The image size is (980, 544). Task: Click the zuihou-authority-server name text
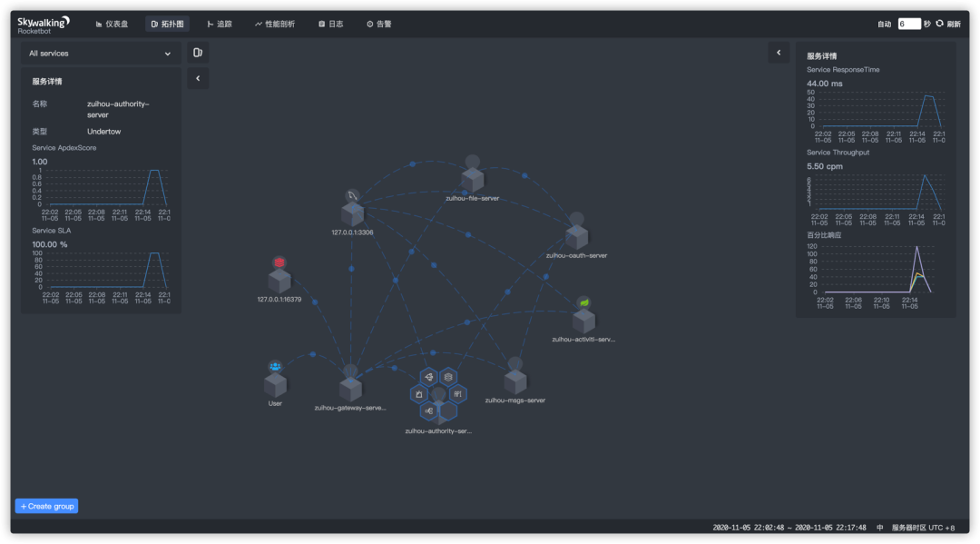pyautogui.click(x=118, y=109)
